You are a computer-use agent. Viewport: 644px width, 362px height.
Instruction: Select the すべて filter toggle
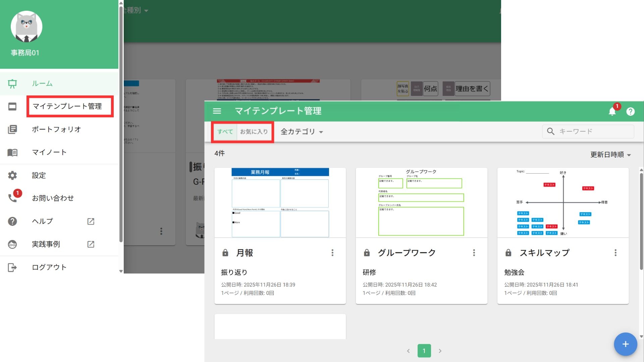coord(225,132)
